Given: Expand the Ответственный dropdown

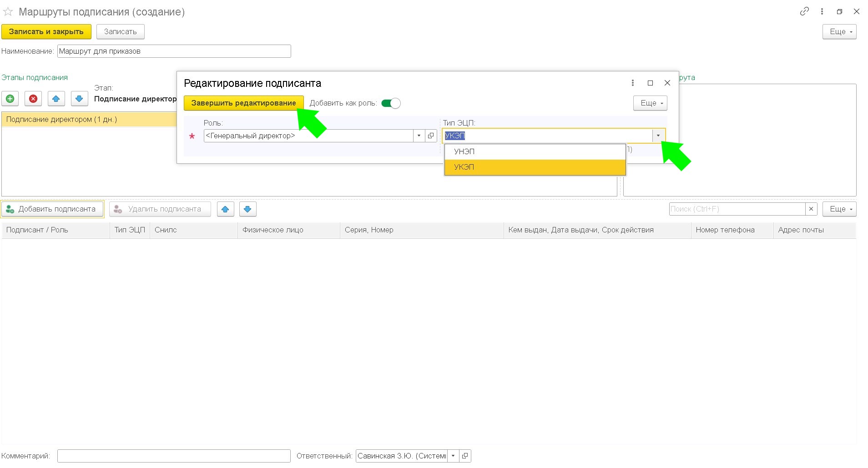Looking at the screenshot, I should (453, 456).
